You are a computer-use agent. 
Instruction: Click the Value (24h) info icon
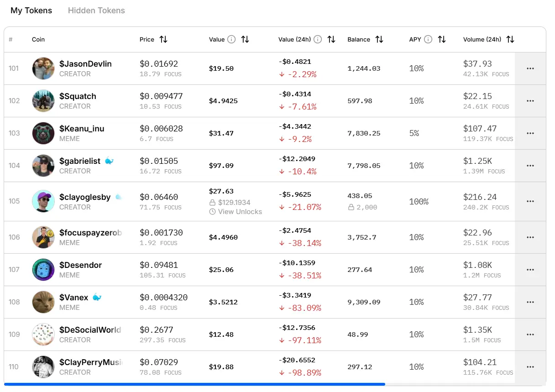click(x=318, y=39)
